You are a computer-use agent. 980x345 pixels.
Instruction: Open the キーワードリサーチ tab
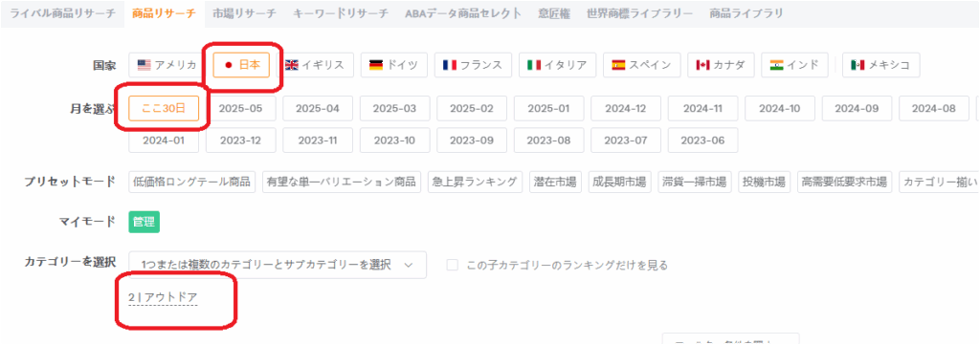340,13
